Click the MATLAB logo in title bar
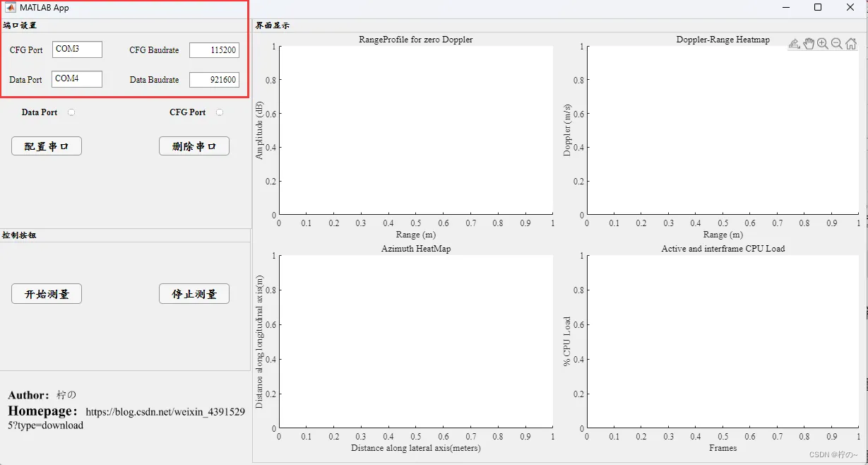The image size is (868, 465). pos(11,8)
